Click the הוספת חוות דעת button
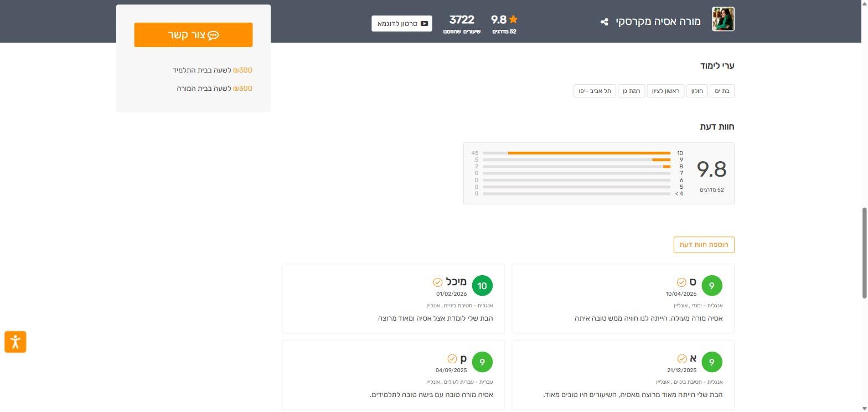The image size is (868, 412). [x=704, y=245]
